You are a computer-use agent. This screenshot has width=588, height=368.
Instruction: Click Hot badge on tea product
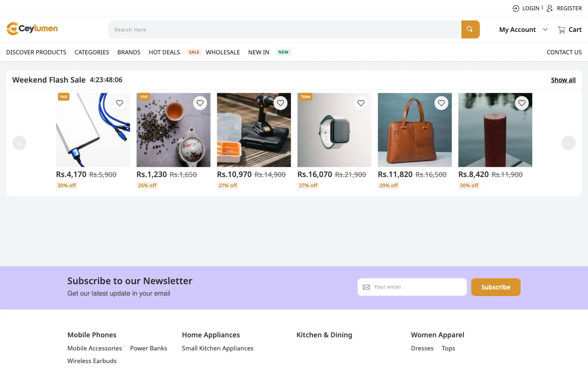point(144,97)
